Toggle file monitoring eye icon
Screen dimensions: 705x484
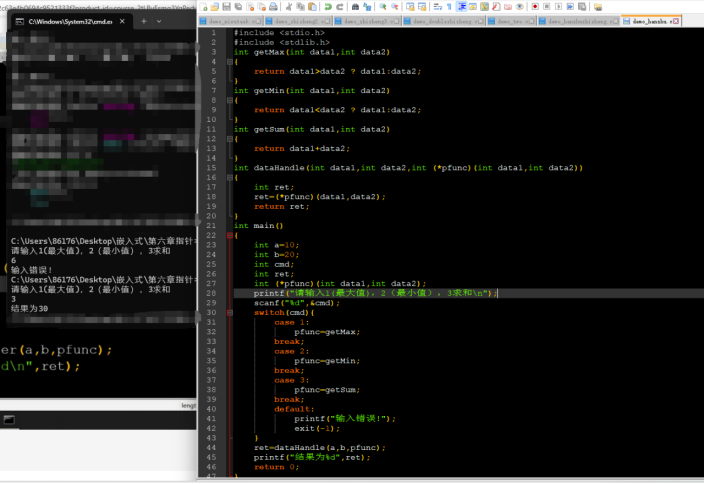pos(519,7)
